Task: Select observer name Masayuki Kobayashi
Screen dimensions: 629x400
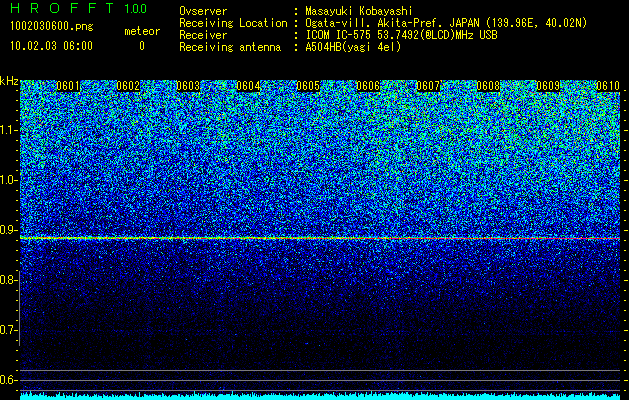Action: 359,11
